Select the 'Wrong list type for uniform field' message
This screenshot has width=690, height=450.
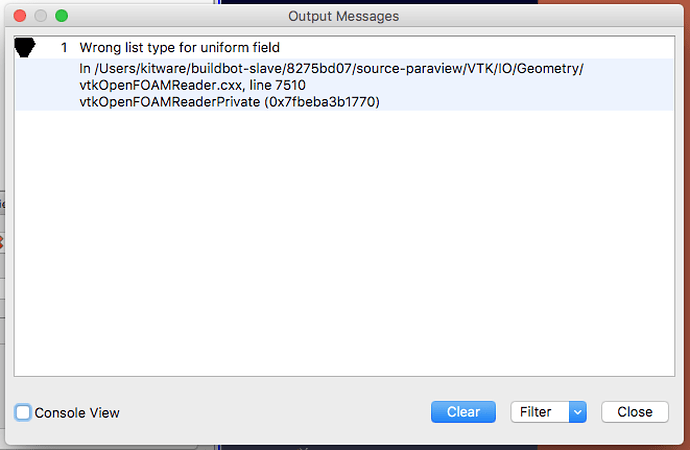click(179, 48)
